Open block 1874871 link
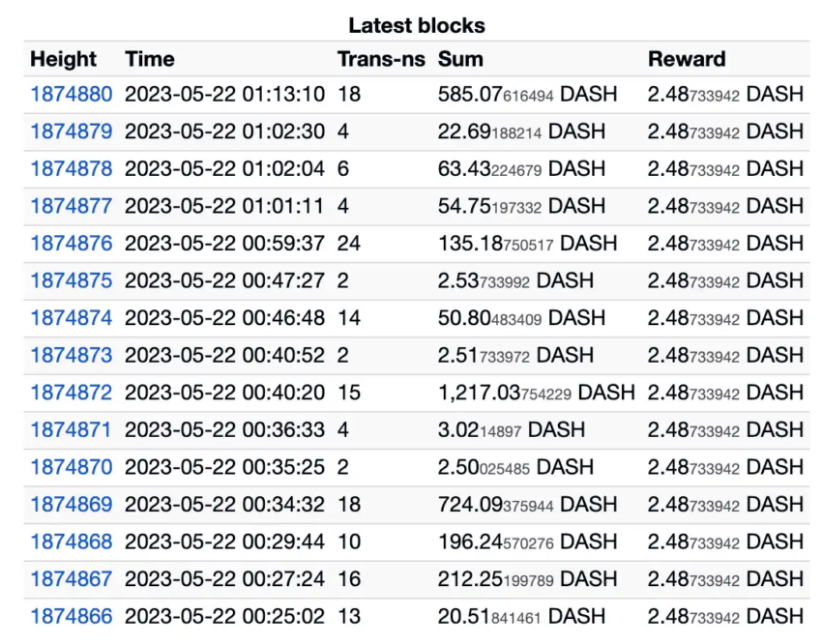822x644 pixels. coord(72,429)
